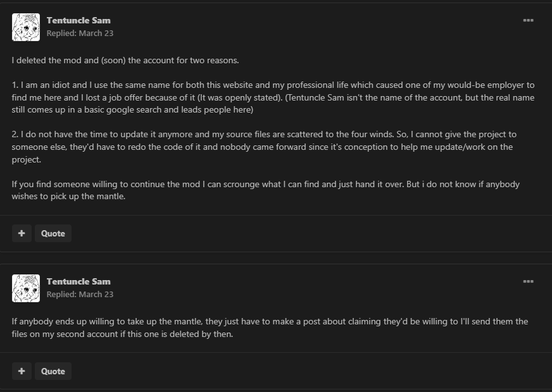Screen dimensions: 552x392
Task: Click the sentence 'I deleted the mod and (soon)...'
Action: 125,61
